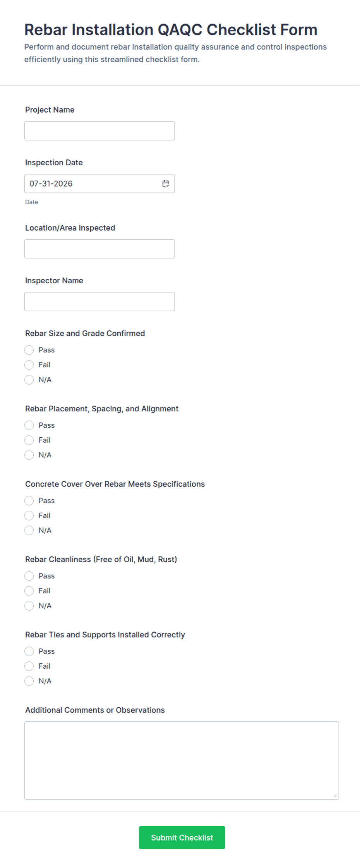Select Pass for Rebar Placement, Spacing, Alignment
Screen dimensions: 360x868
pyautogui.click(x=29, y=425)
